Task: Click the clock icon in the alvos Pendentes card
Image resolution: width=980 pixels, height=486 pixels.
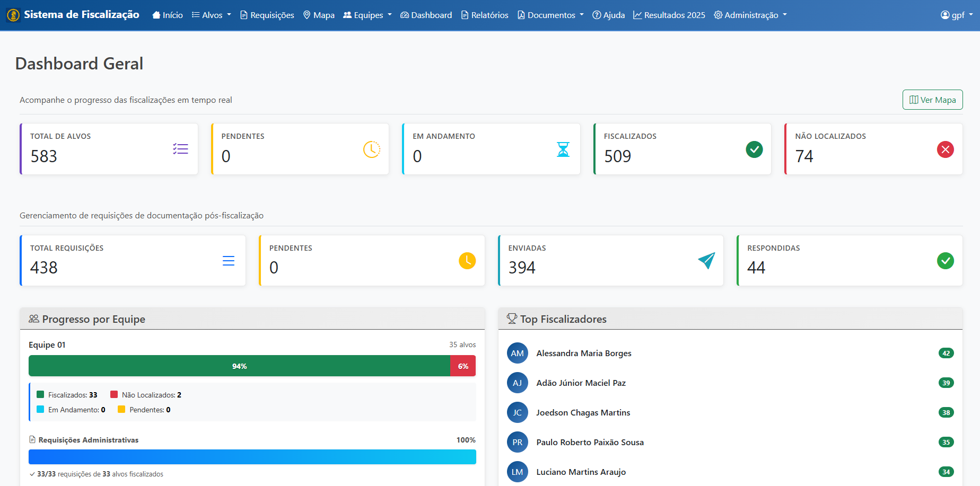Action: (x=371, y=149)
